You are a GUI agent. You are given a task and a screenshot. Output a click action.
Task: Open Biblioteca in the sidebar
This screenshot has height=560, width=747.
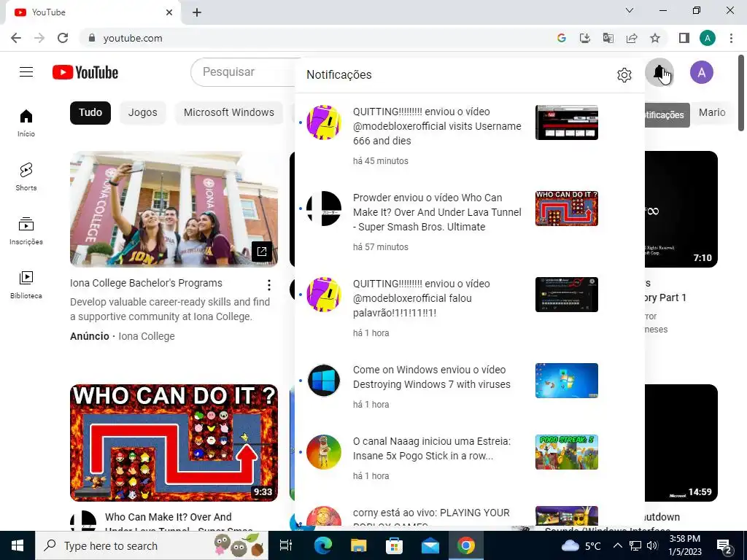tap(26, 284)
